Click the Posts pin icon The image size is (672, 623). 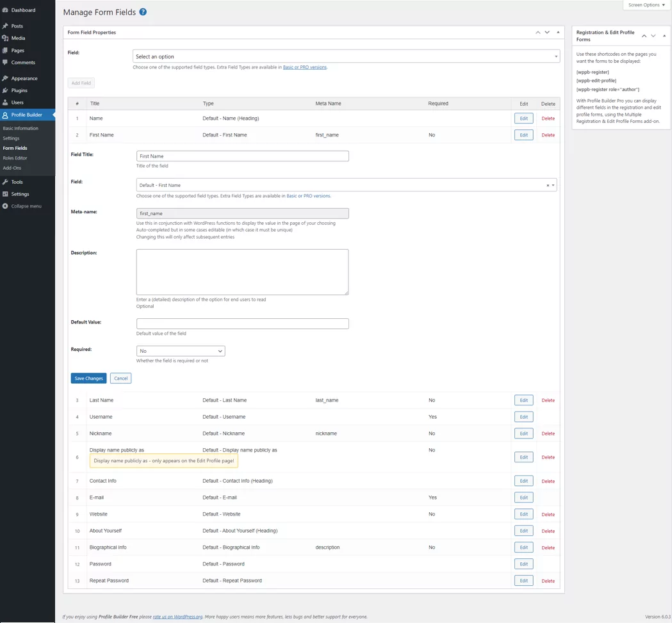coord(5,26)
